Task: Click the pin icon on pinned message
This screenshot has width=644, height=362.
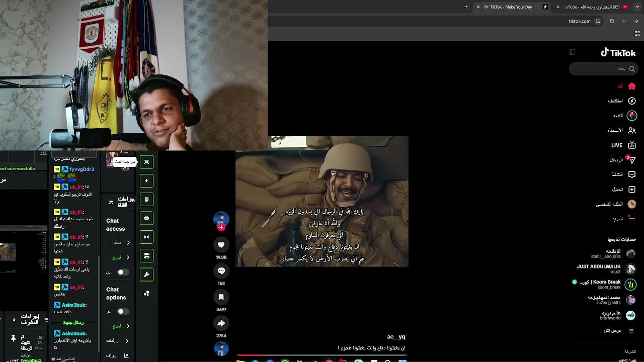Action: pos(14,339)
